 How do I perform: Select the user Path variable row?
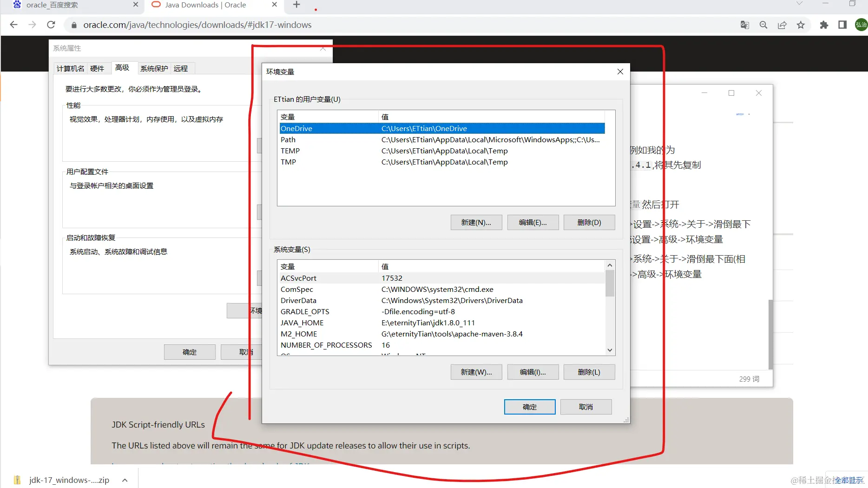(442, 140)
